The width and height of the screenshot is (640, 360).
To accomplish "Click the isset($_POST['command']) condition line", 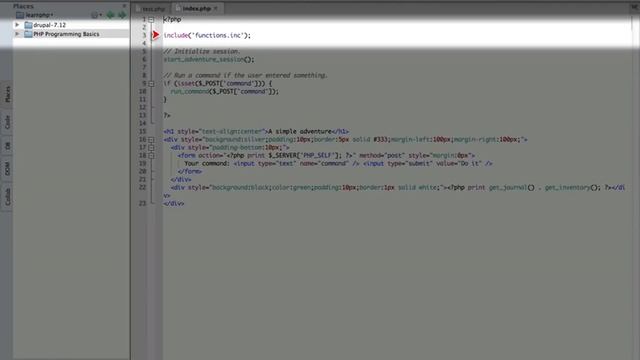I will point(218,84).
